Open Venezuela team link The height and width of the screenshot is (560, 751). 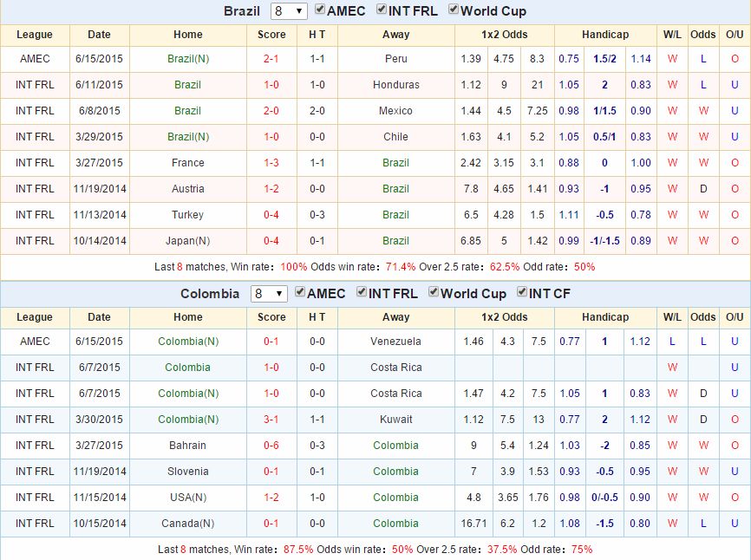point(395,342)
